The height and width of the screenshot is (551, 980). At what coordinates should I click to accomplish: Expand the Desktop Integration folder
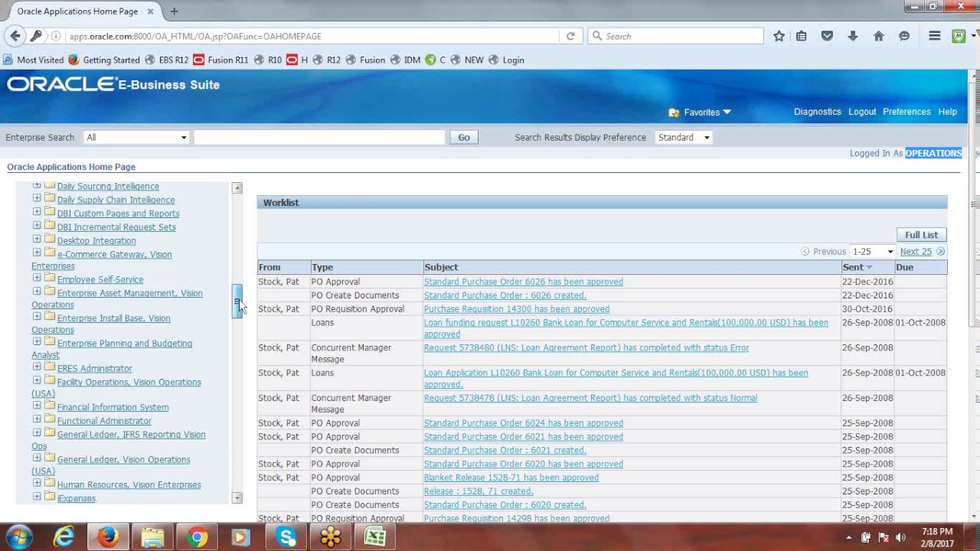[37, 239]
